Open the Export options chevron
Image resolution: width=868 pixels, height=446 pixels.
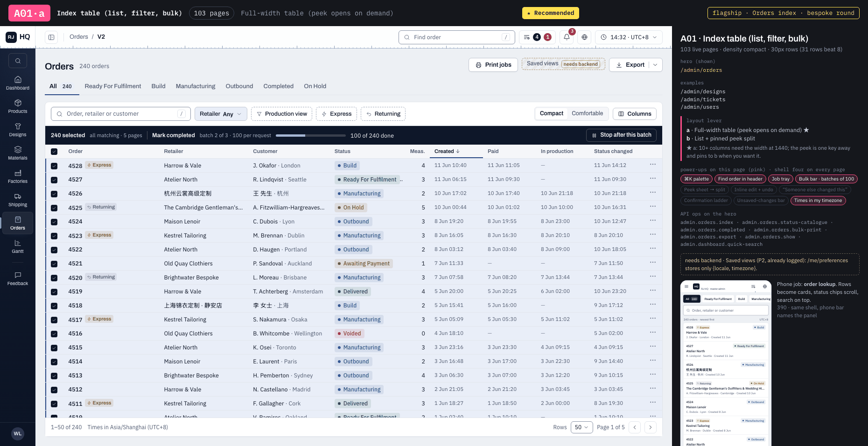click(655, 65)
